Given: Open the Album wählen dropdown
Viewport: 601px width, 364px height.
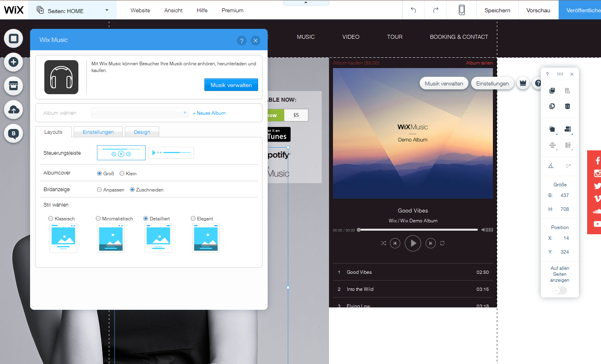Looking at the screenshot, I should (x=140, y=113).
